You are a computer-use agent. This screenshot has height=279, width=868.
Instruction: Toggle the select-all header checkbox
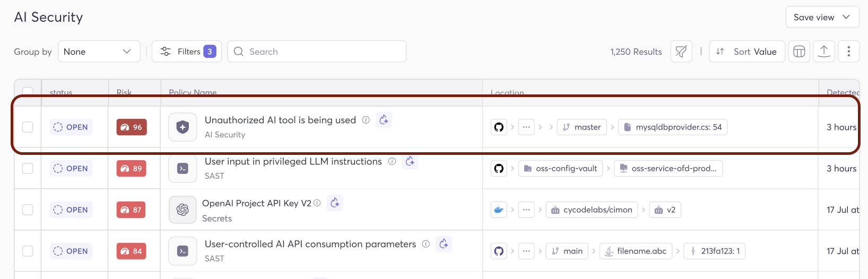point(28,92)
